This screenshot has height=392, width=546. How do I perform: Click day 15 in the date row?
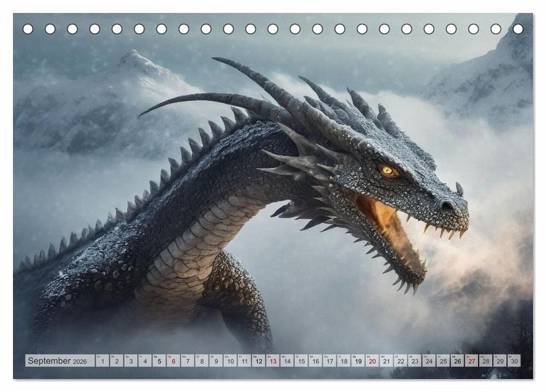301,361
